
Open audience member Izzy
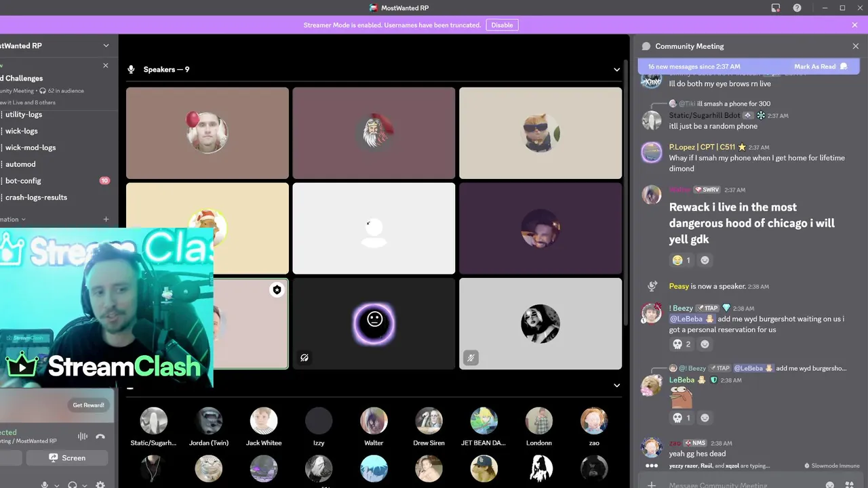click(x=319, y=421)
